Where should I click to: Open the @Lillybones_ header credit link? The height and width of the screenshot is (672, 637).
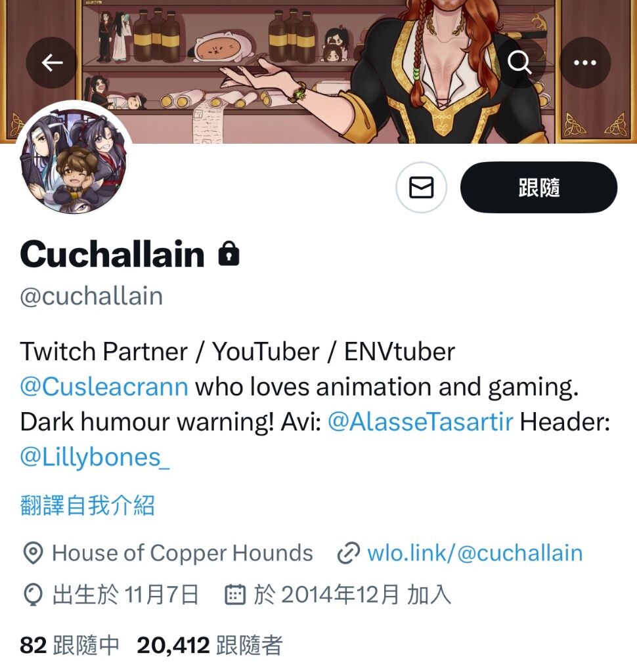pyautogui.click(x=95, y=457)
